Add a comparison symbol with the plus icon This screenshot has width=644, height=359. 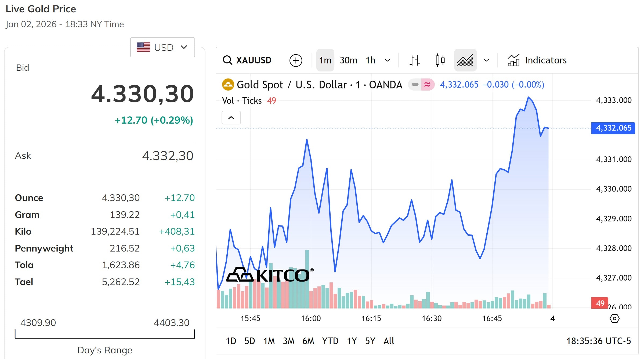(295, 60)
